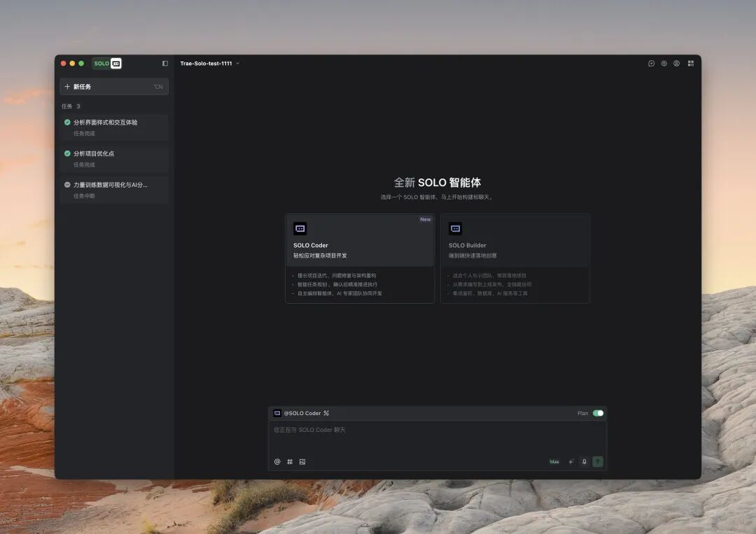Open the user account profile icon
This screenshot has width=756, height=534.
pyautogui.click(x=677, y=64)
